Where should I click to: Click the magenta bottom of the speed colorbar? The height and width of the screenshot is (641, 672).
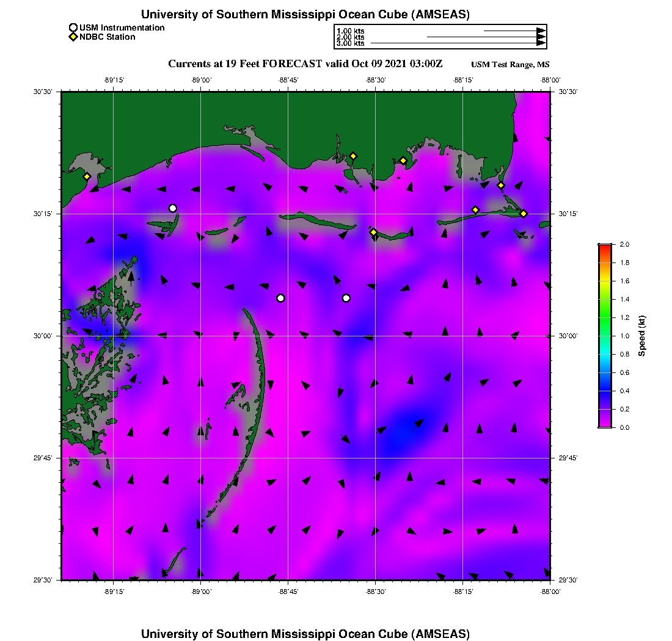click(605, 425)
